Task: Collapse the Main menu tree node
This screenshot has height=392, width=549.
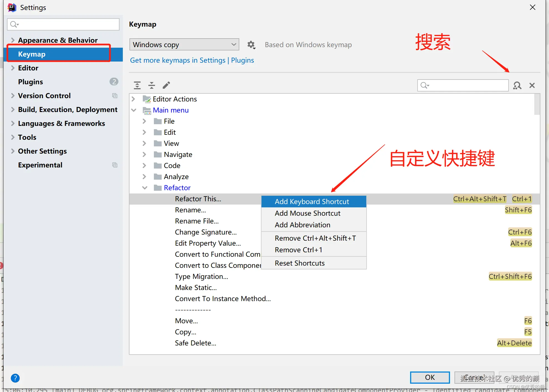Action: 134,110
